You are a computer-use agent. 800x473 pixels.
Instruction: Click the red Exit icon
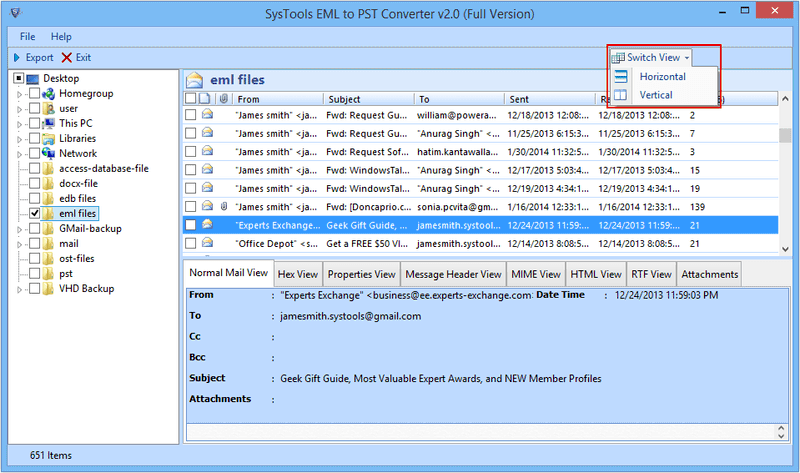[x=67, y=58]
